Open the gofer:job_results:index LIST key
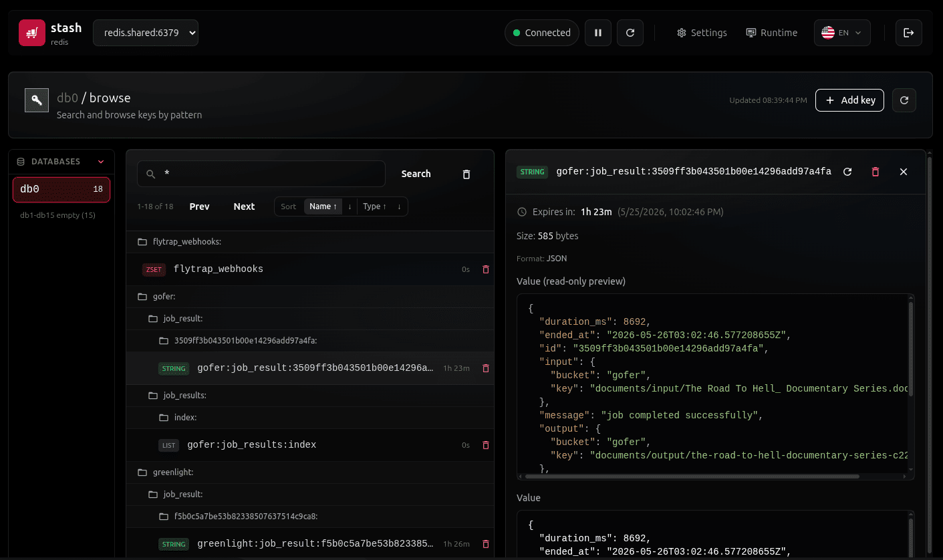The image size is (943, 560). pos(310,445)
